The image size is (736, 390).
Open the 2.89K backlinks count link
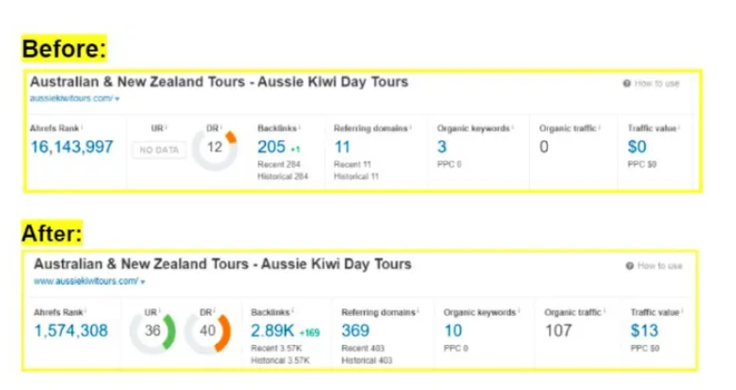(272, 331)
